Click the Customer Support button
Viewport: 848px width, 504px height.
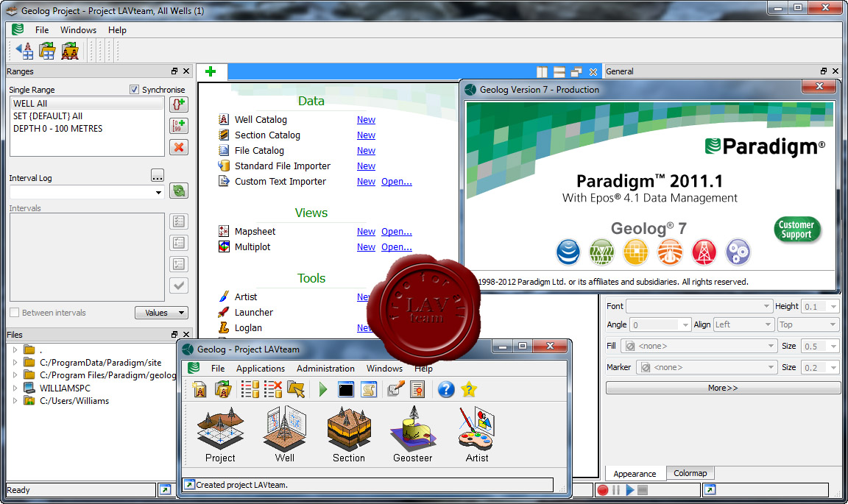click(796, 230)
